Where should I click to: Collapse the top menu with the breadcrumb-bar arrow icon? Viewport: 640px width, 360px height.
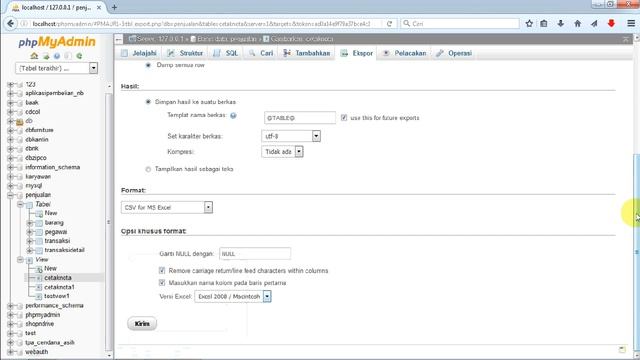[x=625, y=39]
